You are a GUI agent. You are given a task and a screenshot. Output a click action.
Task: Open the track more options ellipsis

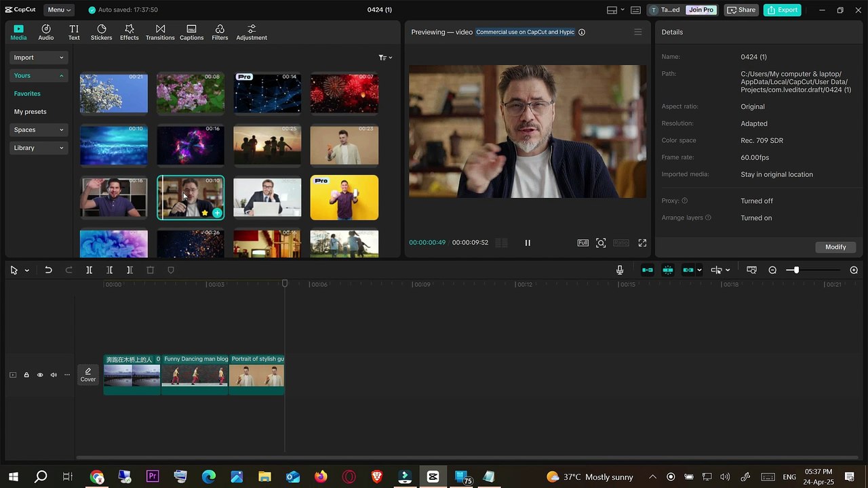66,375
